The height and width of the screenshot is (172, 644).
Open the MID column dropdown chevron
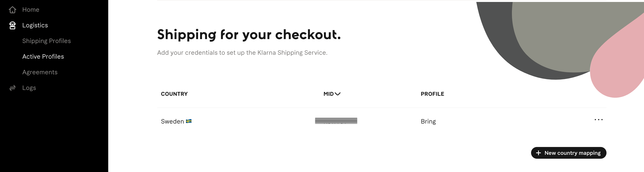point(338,94)
